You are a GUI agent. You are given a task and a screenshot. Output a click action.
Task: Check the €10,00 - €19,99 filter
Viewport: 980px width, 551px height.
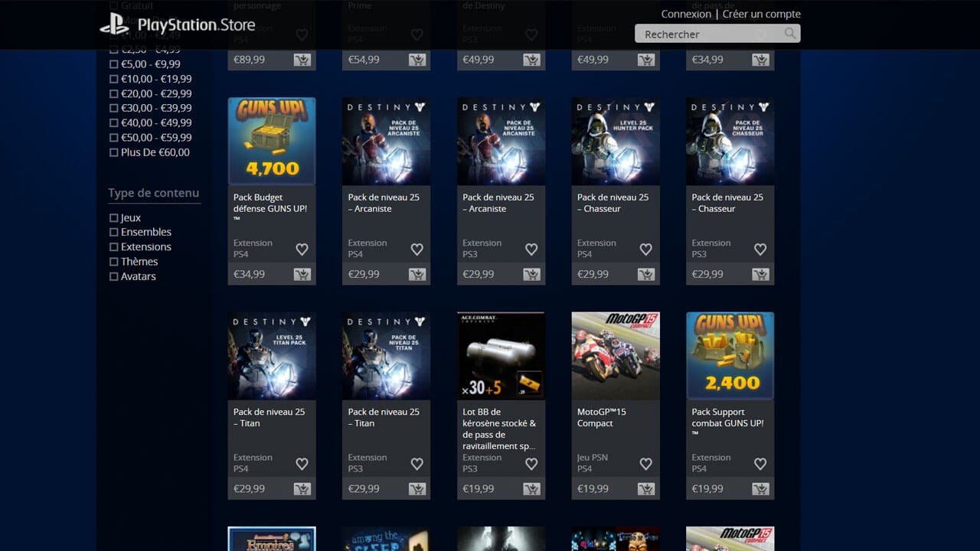[114, 79]
